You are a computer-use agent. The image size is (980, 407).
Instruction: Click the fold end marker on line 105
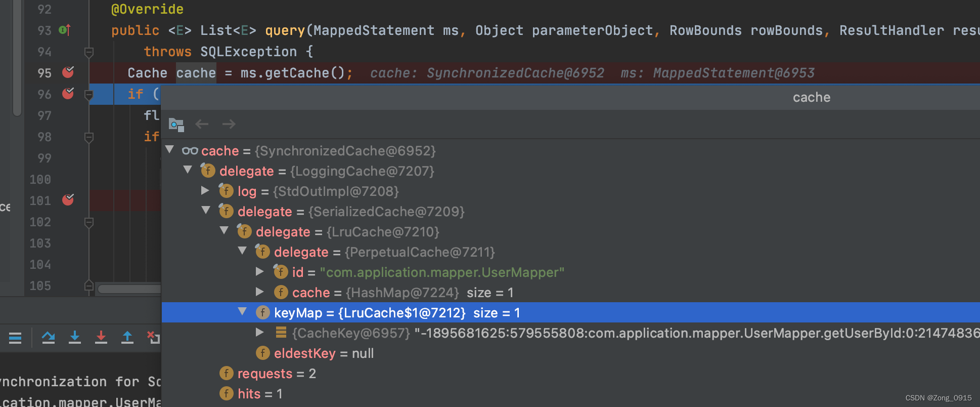[89, 286]
